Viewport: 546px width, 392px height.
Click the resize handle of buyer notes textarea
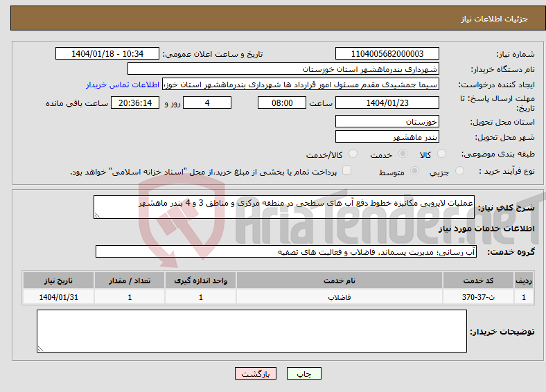(40, 349)
